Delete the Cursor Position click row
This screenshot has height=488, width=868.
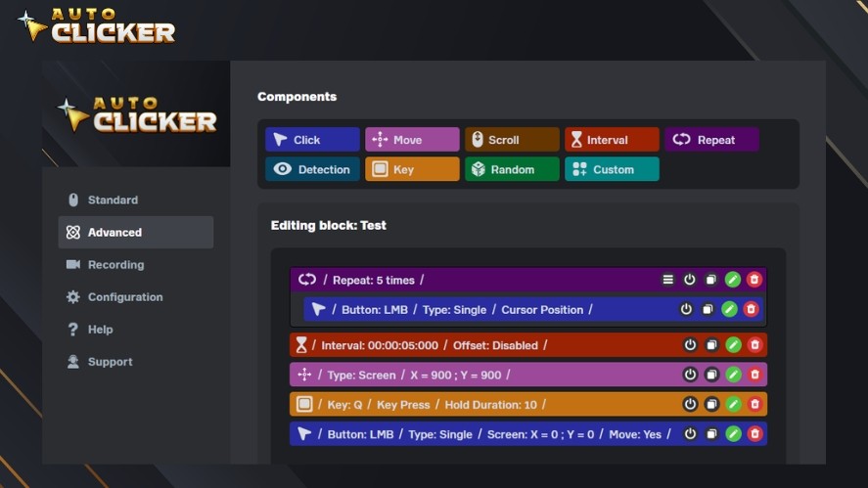click(x=751, y=309)
